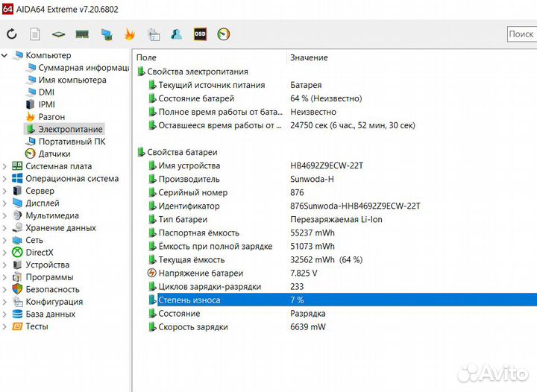
Task: Click the gauge benchmark toolbar icon
Action: click(223, 34)
